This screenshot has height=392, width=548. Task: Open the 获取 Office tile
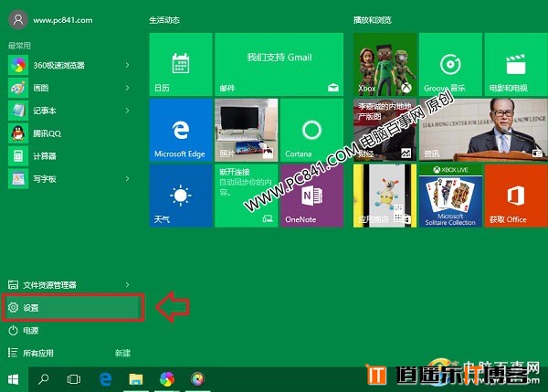516,196
